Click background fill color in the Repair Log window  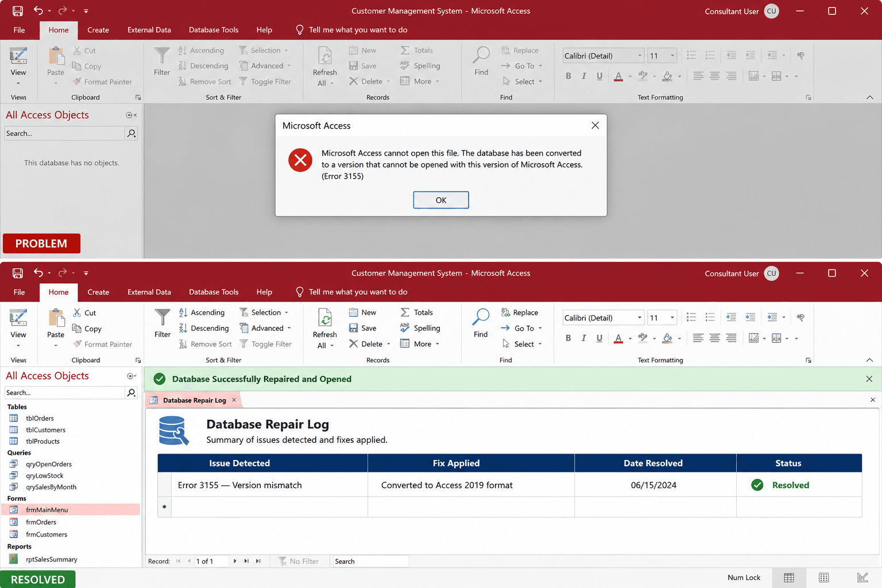[667, 338]
